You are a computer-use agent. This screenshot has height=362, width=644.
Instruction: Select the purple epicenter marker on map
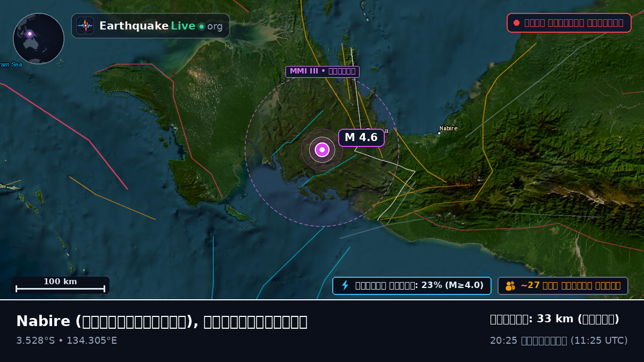tap(322, 150)
